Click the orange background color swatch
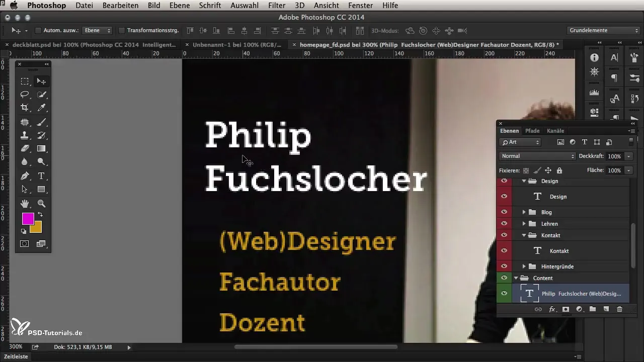 pyautogui.click(x=37, y=229)
